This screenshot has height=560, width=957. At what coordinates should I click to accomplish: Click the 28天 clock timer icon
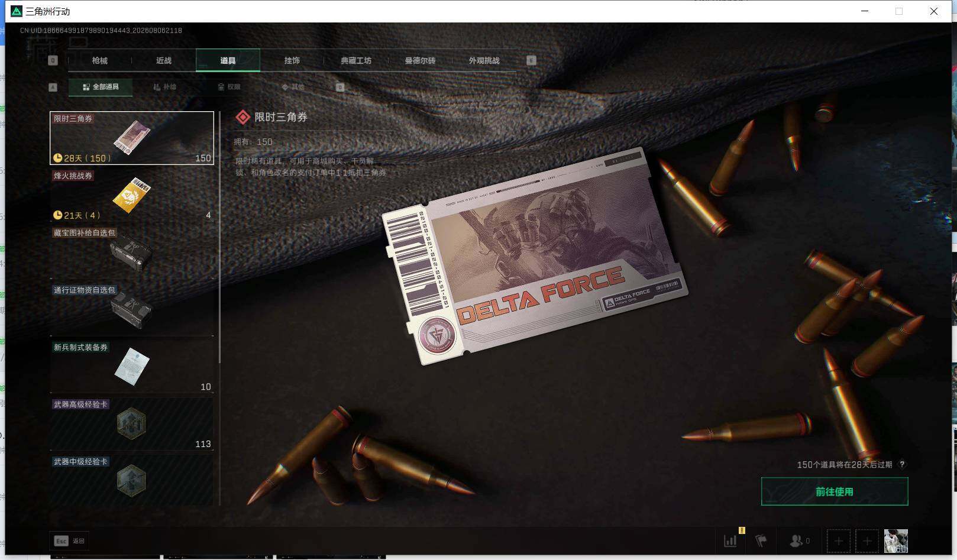[58, 158]
